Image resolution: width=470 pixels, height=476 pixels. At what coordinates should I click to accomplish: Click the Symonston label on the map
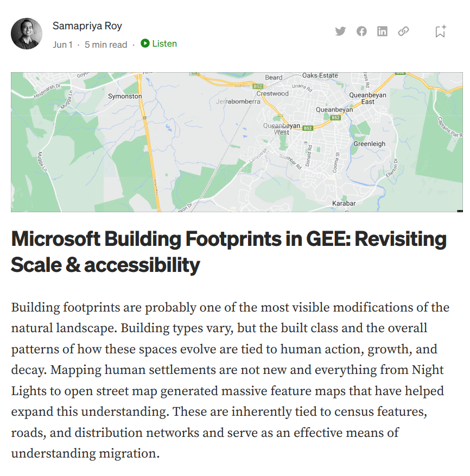click(x=124, y=96)
